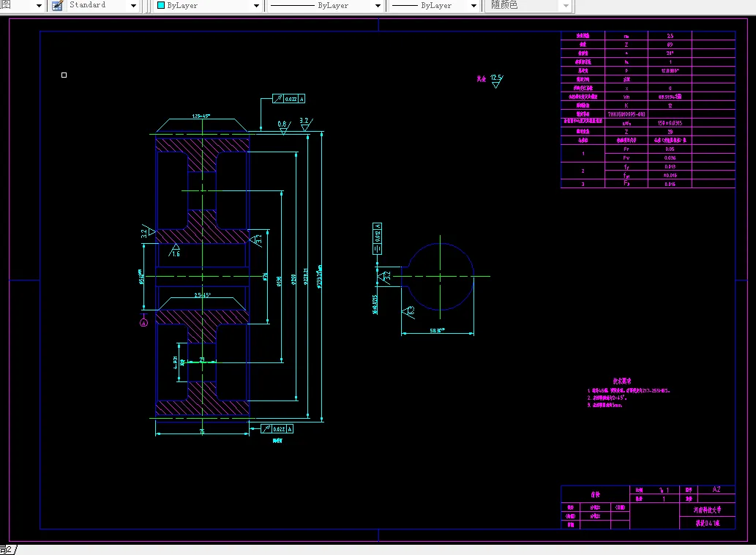Select the magenta technical requirements text block
This screenshot has height=555, width=756.
pyautogui.click(x=628, y=393)
